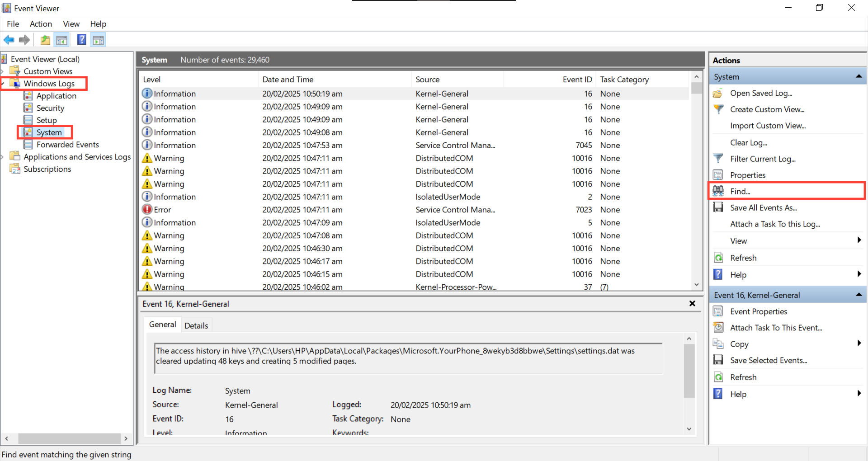Open the Help submenu arrow under System actions
Image resolution: width=868 pixels, height=461 pixels.
click(859, 274)
